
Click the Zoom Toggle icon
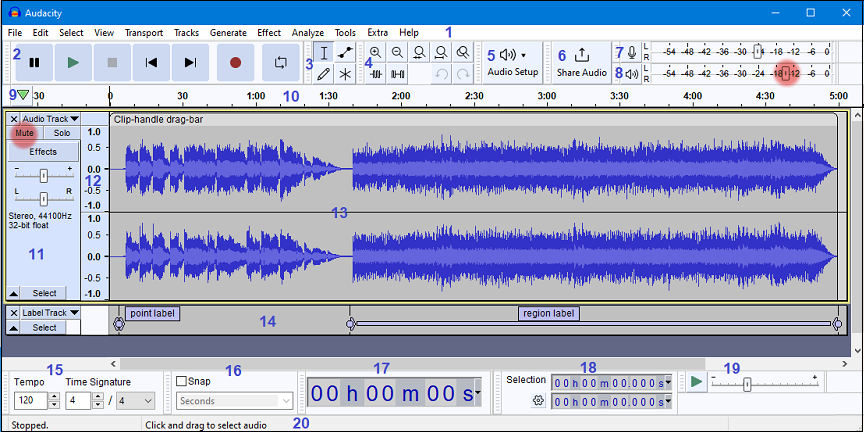[463, 53]
